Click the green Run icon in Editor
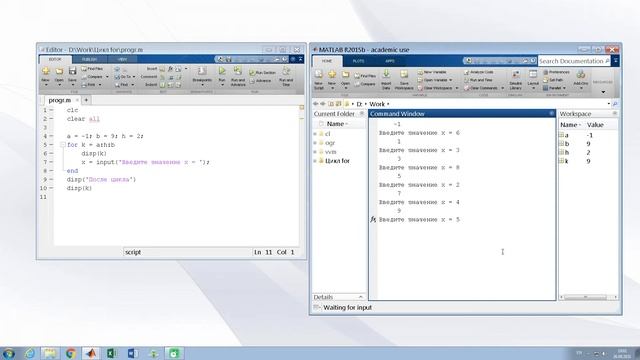Viewport: 640px width, 360px height. pos(222,71)
